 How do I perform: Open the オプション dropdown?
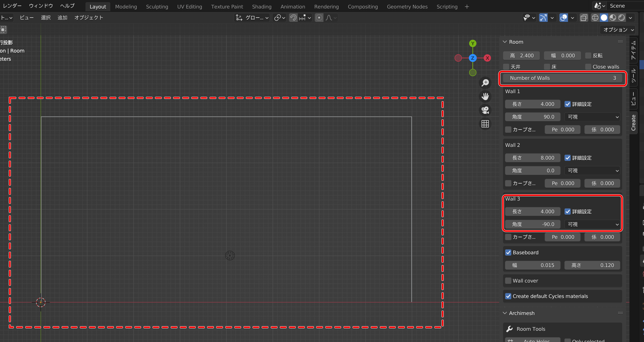[x=618, y=30]
